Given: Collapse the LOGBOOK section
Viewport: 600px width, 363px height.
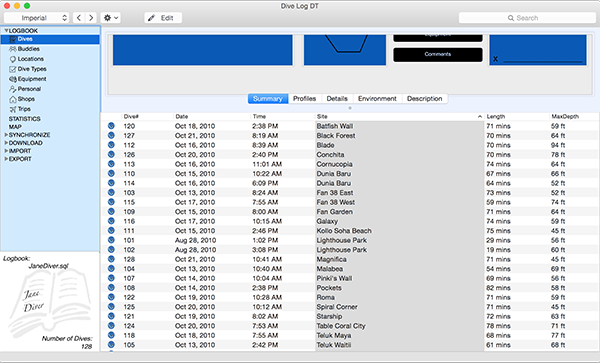Looking at the screenshot, I should click(x=6, y=30).
